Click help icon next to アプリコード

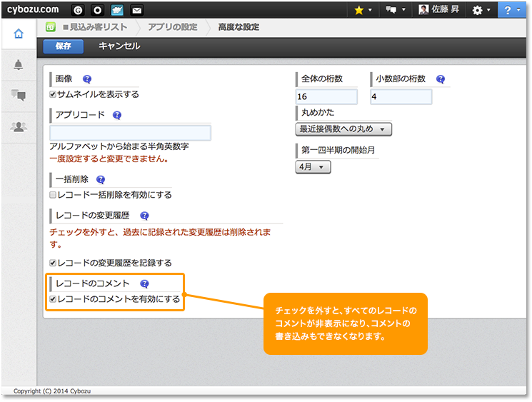(117, 115)
